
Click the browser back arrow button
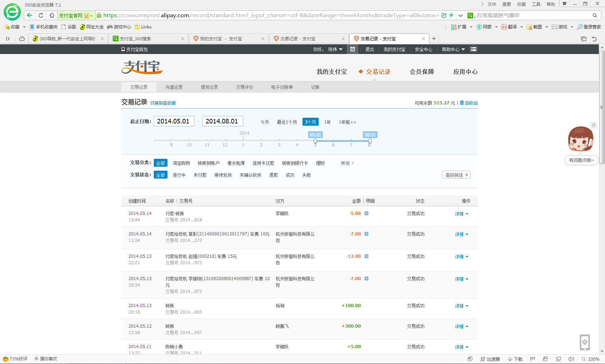[x=30, y=15]
